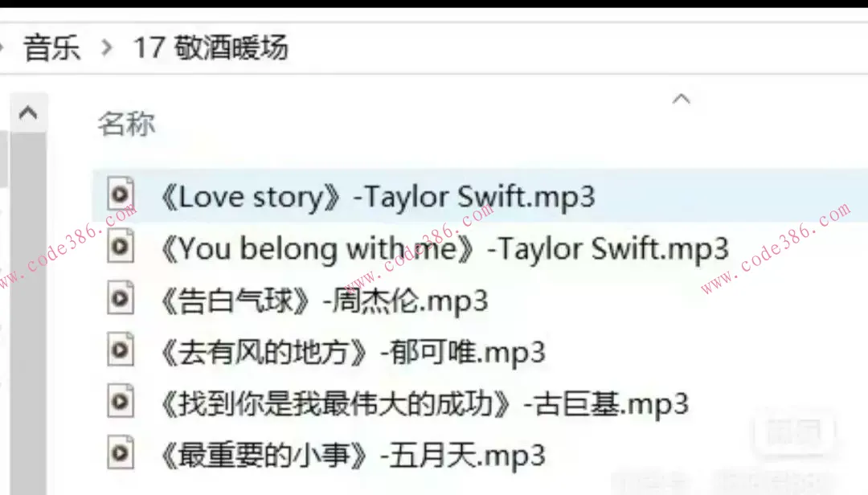The height and width of the screenshot is (495, 868).
Task: Select the Love story Taylor Swift file name
Action: 378,197
